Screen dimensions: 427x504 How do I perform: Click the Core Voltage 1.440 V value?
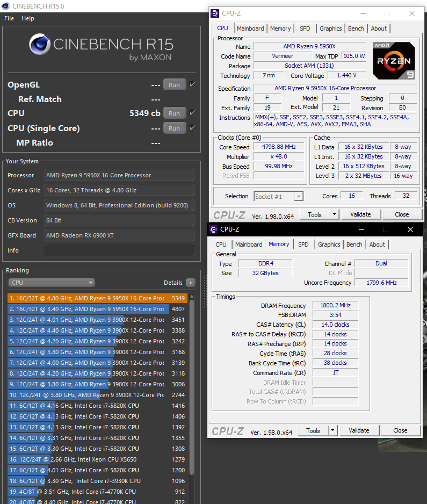coord(346,75)
